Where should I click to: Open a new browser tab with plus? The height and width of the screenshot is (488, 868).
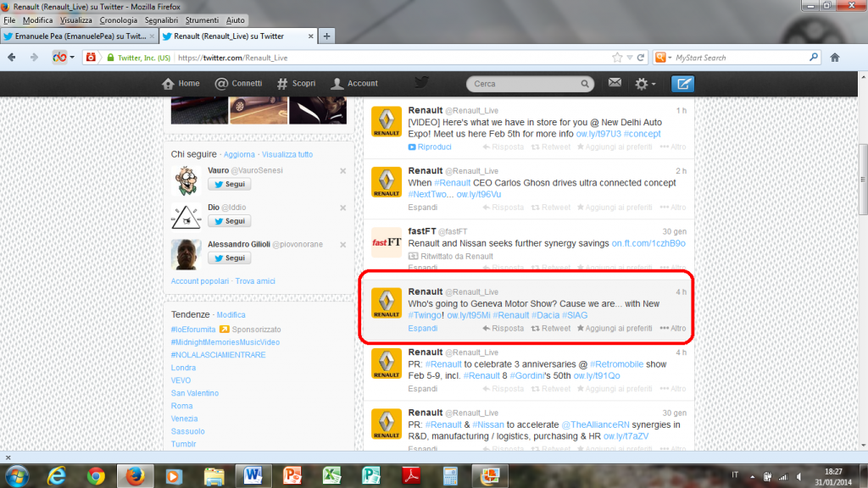(326, 36)
